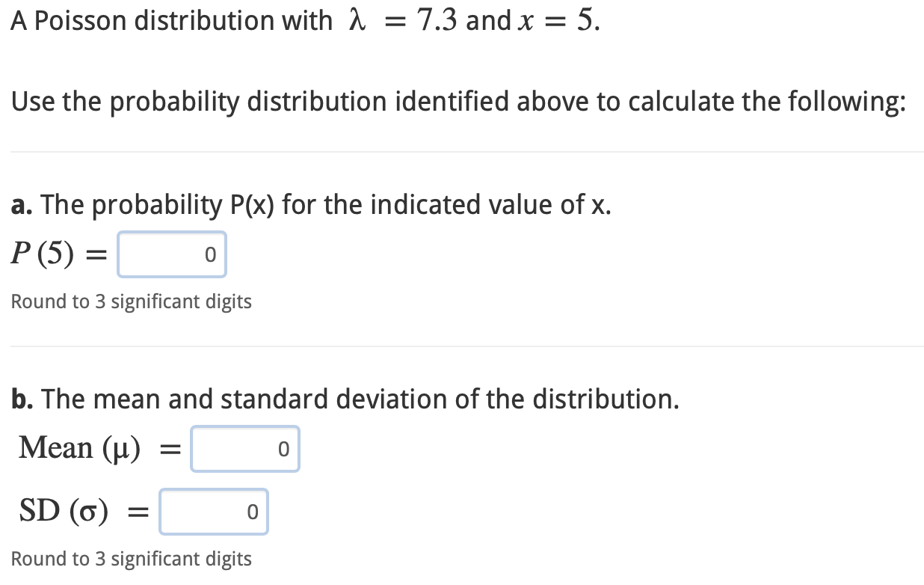Image resolution: width=924 pixels, height=585 pixels.
Task: Select the placeholder 0 in Mean box
Action: [284, 449]
